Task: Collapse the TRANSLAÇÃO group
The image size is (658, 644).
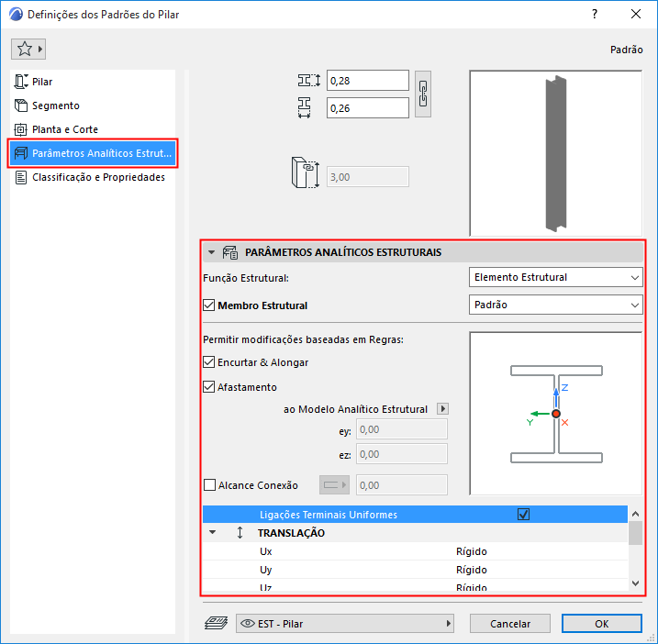Action: (212, 532)
